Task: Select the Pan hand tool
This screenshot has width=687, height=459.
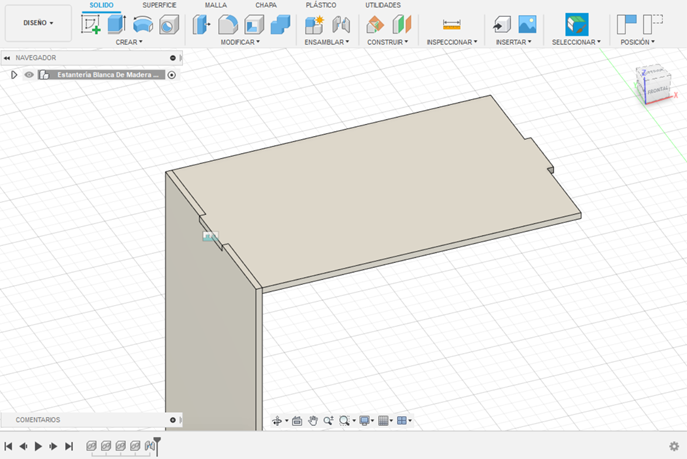Action: [313, 421]
